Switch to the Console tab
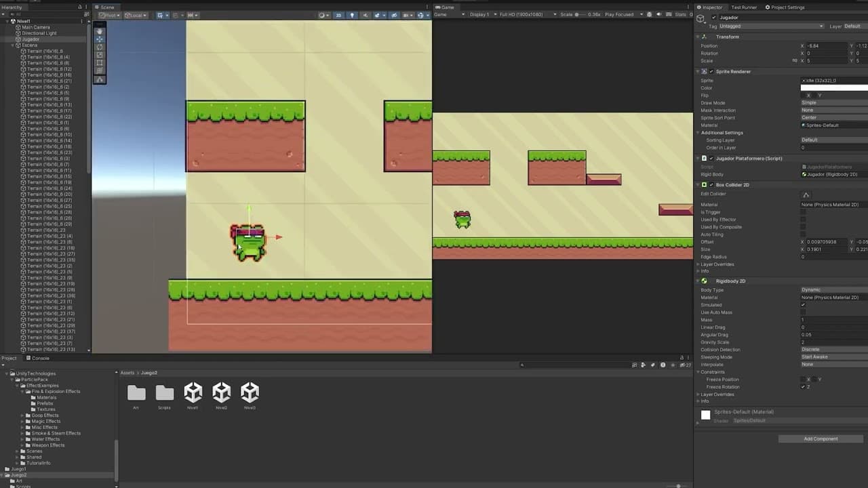868x488 pixels. 40,358
